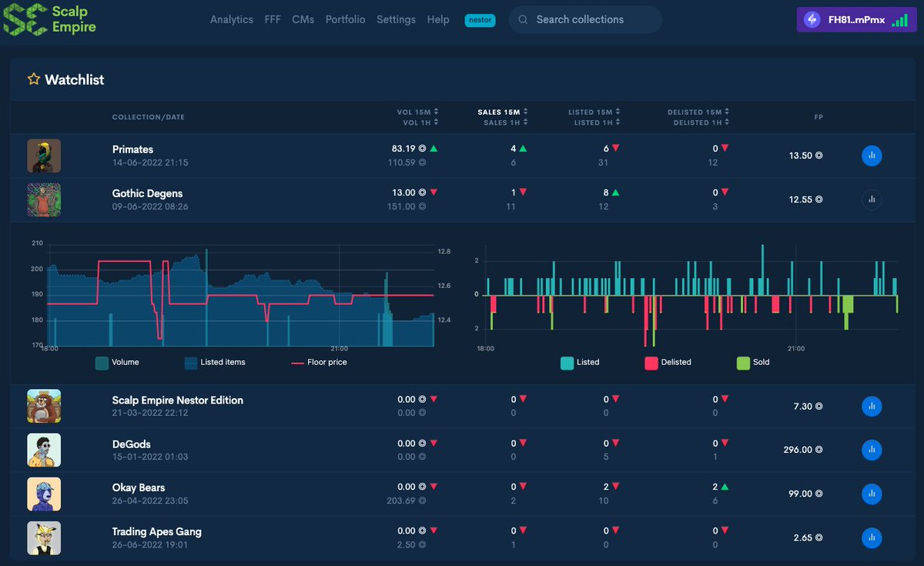Click the Scalp Empire logo

pyautogui.click(x=50, y=19)
